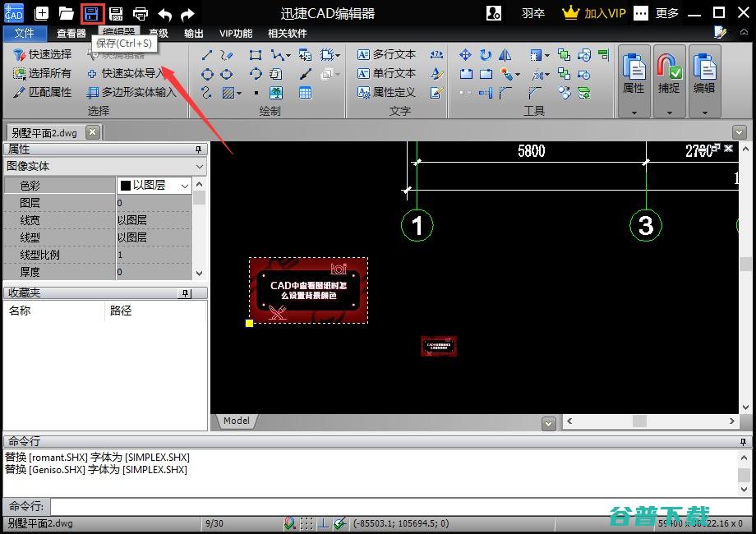Switch to the Viewer (查看器) tab
756x534 pixels.
point(71,33)
